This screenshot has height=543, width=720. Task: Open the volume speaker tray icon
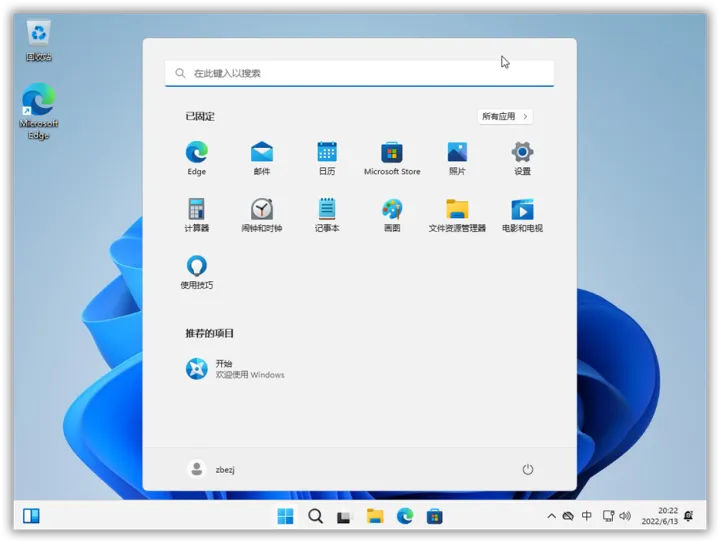[x=625, y=516]
